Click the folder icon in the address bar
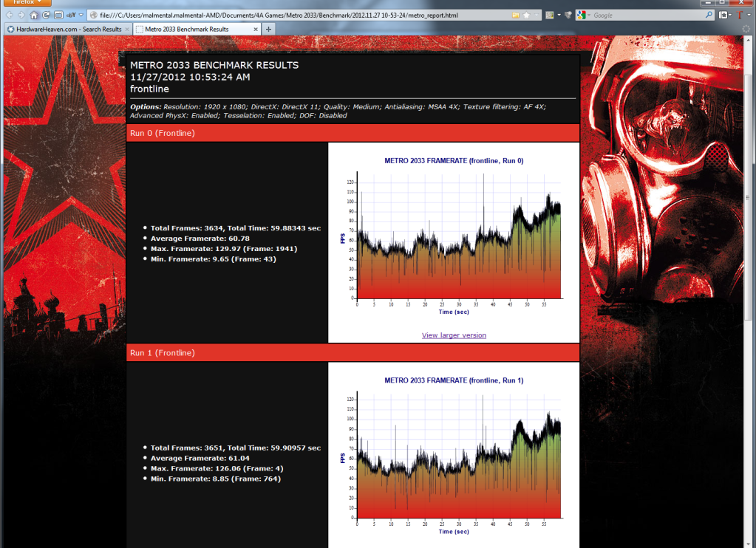 coord(515,15)
